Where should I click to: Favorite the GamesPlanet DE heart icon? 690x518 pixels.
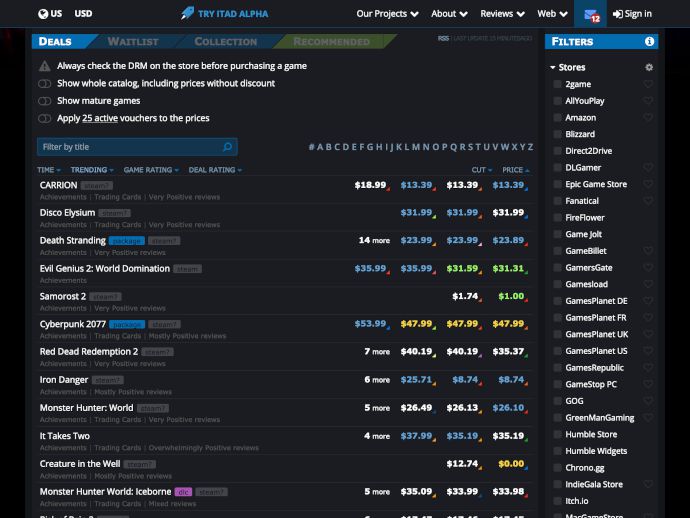(x=648, y=301)
